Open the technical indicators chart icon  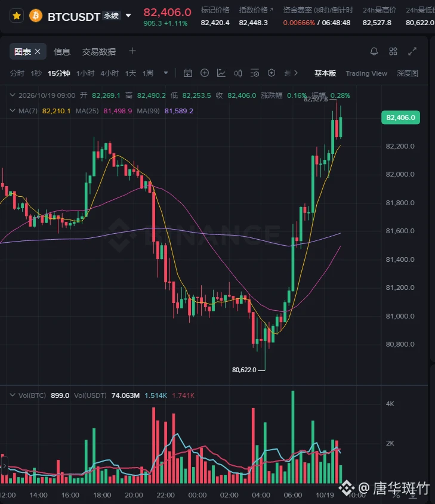click(x=221, y=73)
